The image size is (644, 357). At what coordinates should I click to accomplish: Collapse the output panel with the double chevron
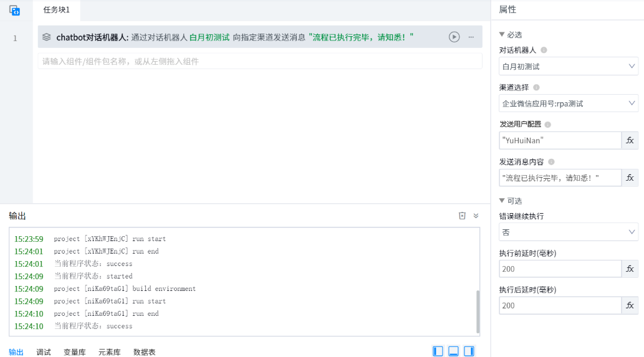tap(476, 216)
